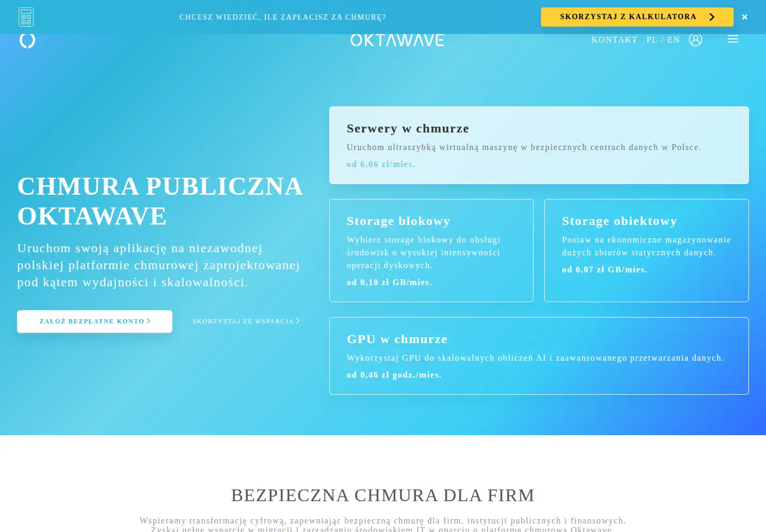This screenshot has height=532, width=766.
Task: Open the GPU w chmurze card
Action: (x=539, y=356)
